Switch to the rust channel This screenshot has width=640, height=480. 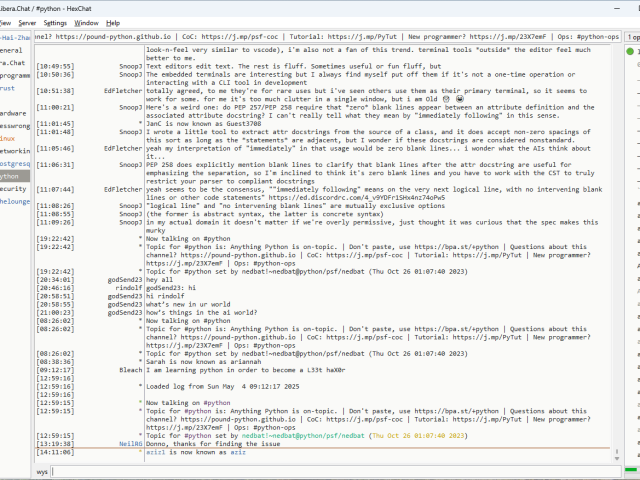pos(8,88)
